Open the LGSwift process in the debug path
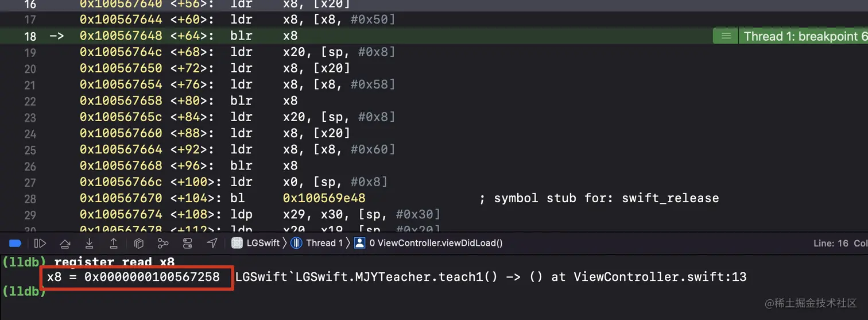 pyautogui.click(x=256, y=243)
